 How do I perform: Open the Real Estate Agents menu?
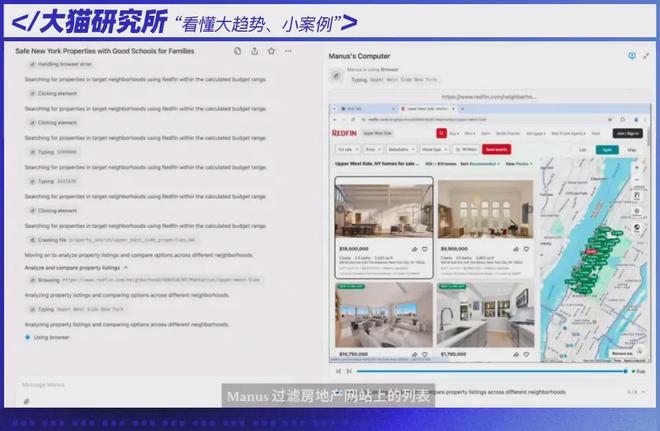click(568, 133)
